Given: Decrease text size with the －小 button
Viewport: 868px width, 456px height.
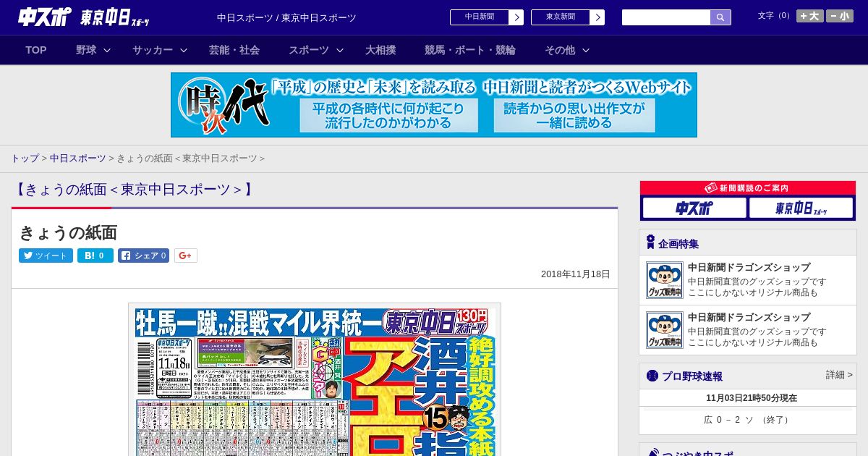Looking at the screenshot, I should point(840,16).
